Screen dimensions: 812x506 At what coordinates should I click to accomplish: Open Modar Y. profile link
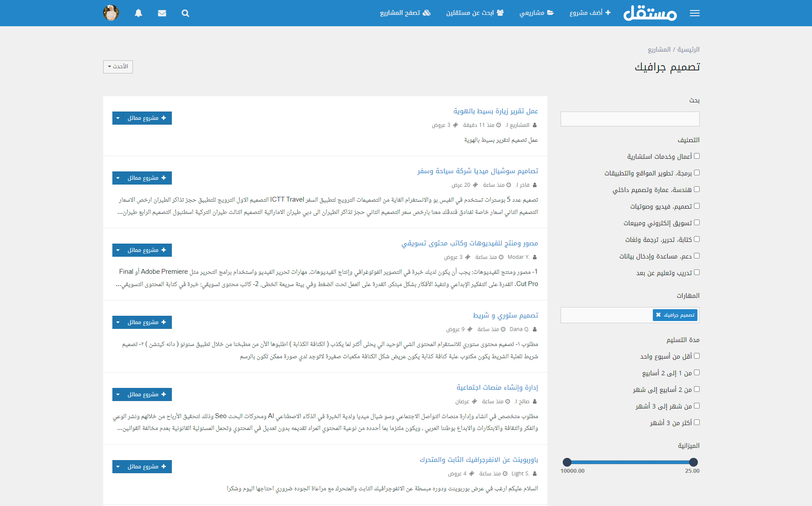tap(519, 257)
